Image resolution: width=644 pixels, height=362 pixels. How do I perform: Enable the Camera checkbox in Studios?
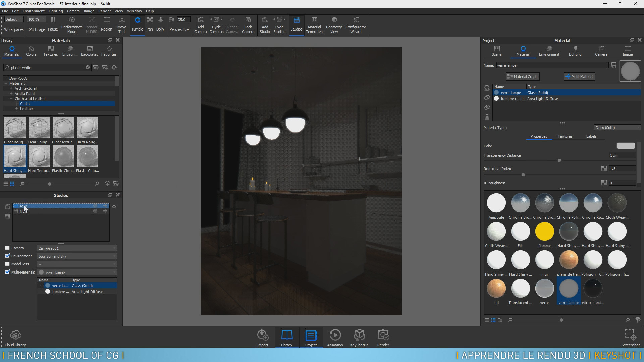tap(7, 248)
